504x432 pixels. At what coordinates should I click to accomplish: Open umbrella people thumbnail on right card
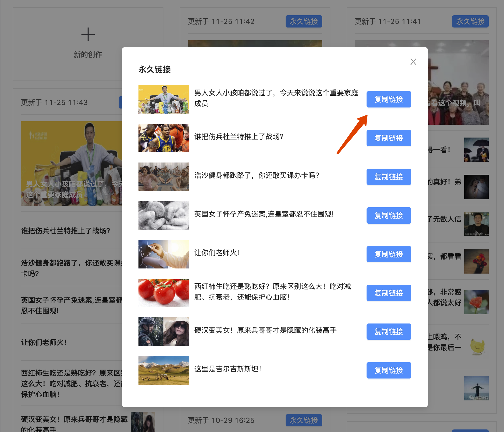pos(476,150)
